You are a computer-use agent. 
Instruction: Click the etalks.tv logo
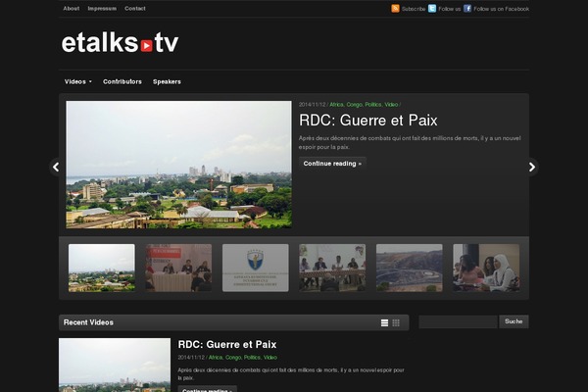[120, 42]
